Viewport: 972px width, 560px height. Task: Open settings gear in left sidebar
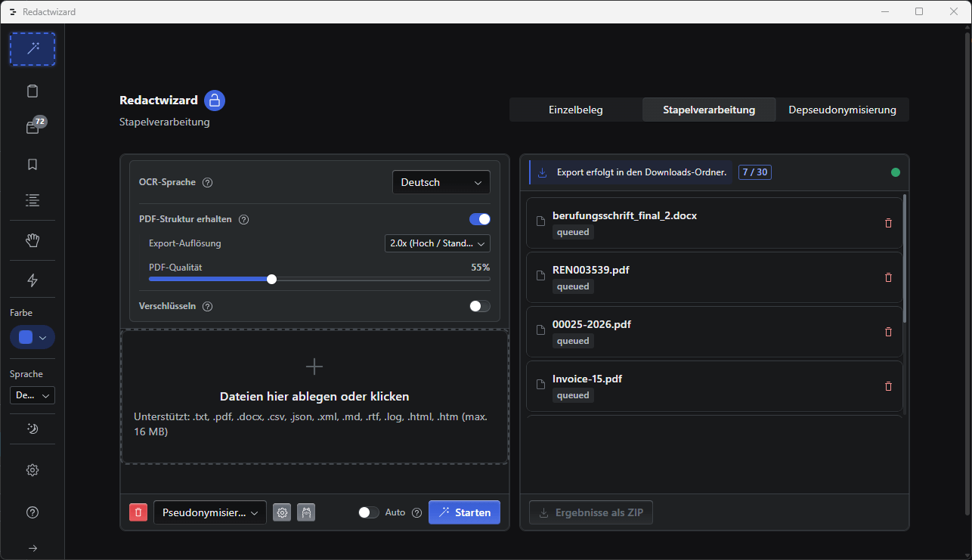[x=33, y=470]
